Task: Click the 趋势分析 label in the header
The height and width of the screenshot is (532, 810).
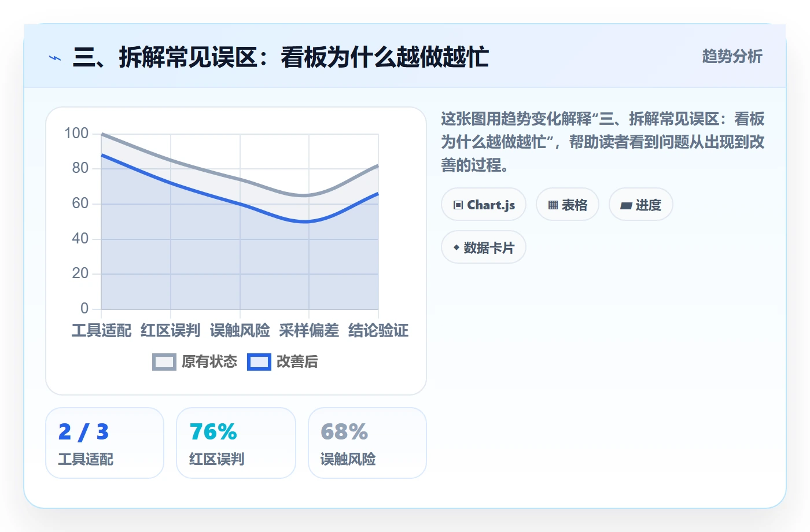Action: (x=732, y=57)
